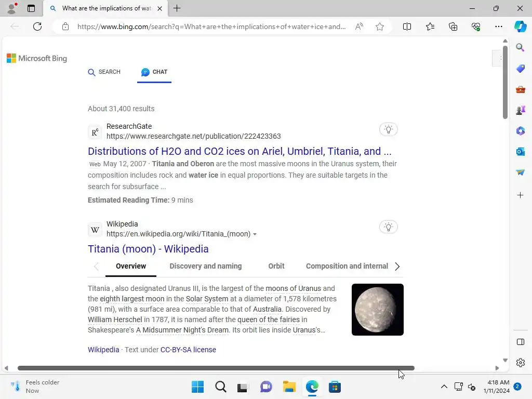532x399 pixels.
Task: Open sidebar Games chess icon
Action: click(520, 110)
